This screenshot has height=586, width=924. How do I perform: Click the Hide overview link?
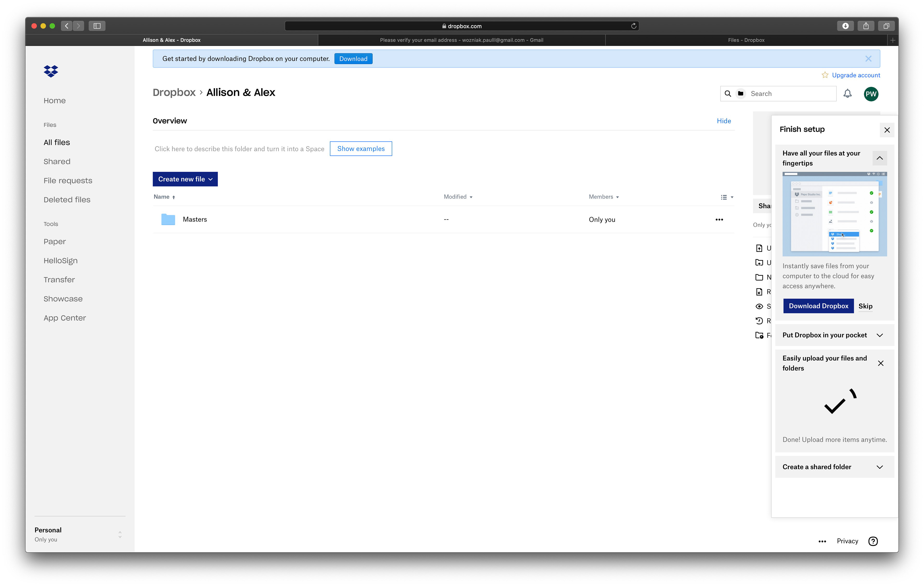(x=723, y=121)
